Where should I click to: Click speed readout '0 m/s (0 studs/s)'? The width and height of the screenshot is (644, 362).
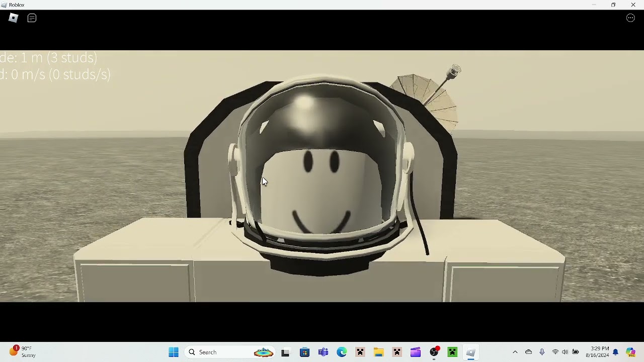(x=61, y=74)
